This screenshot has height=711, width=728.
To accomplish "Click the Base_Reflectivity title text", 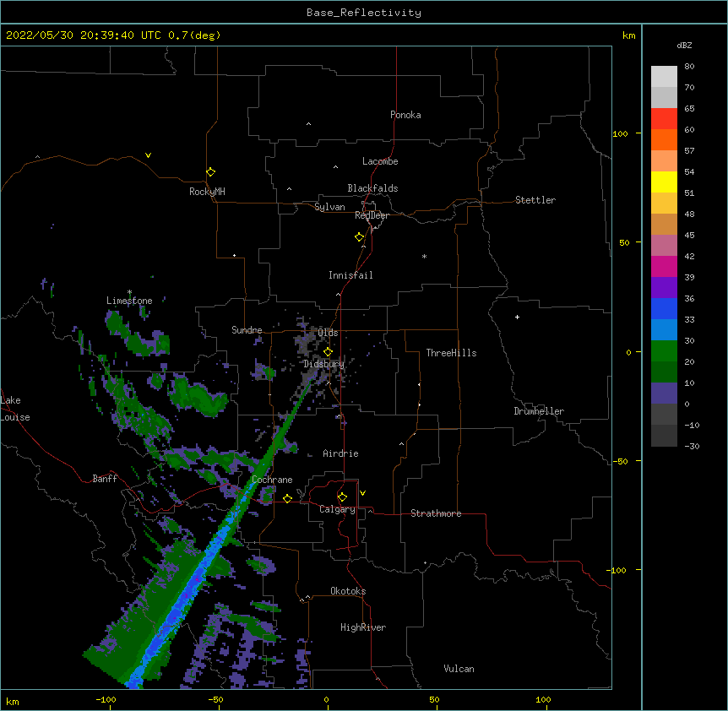I will 364,13.
